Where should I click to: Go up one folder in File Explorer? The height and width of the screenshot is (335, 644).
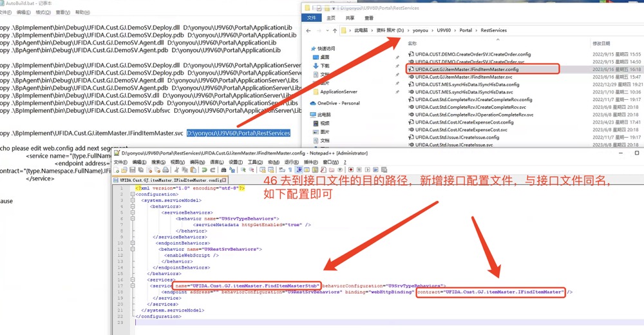(x=334, y=30)
